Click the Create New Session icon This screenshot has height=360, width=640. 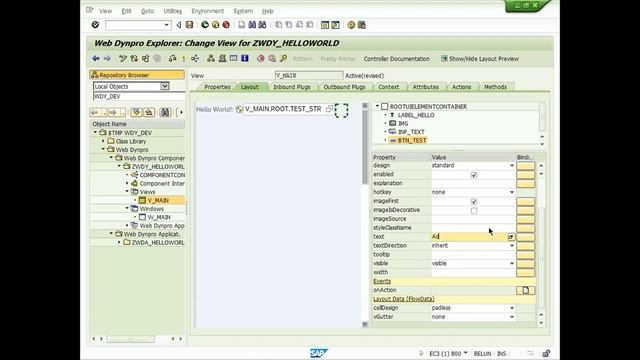click(x=325, y=25)
